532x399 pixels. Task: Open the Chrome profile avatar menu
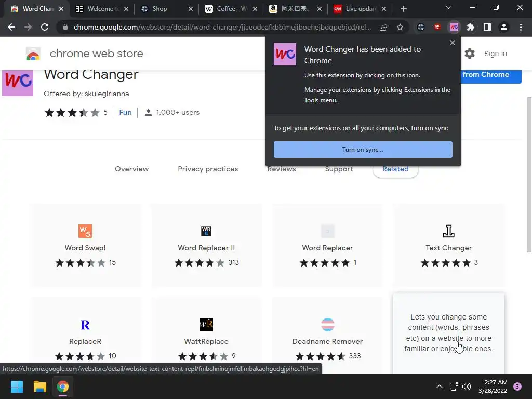pos(504,27)
